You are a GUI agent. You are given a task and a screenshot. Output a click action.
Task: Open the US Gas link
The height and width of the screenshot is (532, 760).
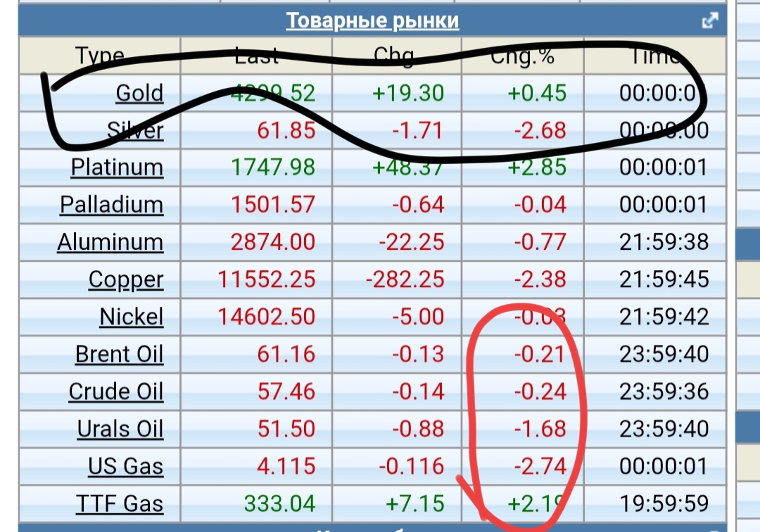125,466
